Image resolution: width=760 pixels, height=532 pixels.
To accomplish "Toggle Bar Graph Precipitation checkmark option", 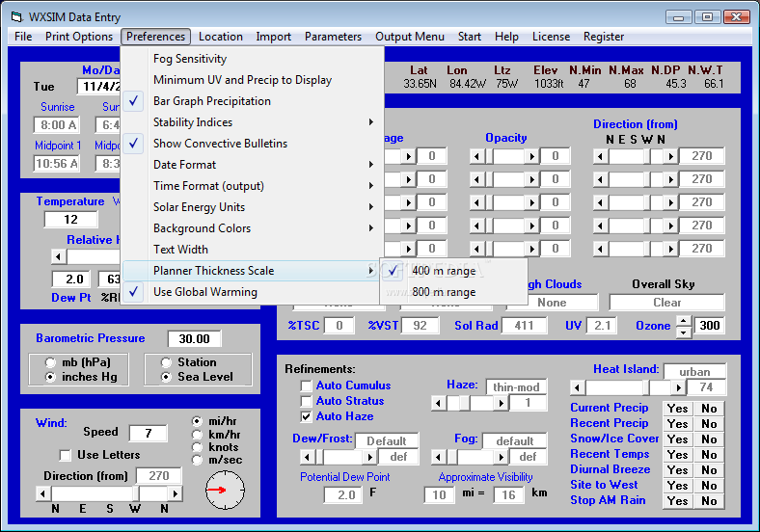I will 252,101.
